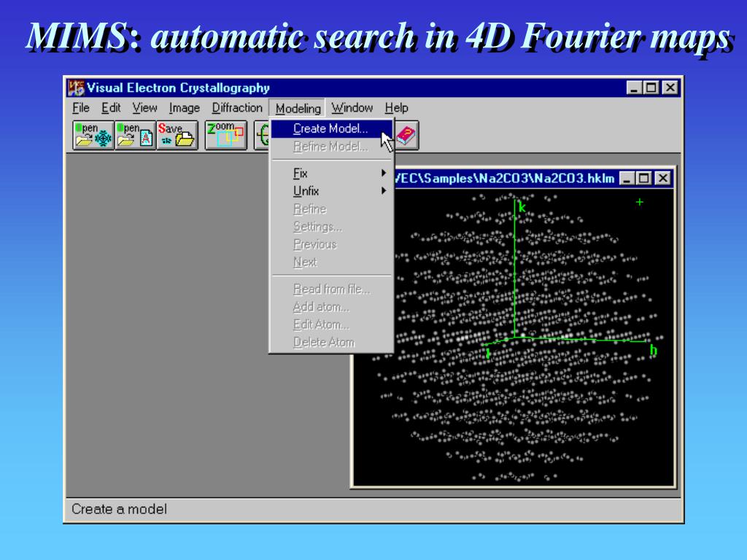This screenshot has width=747, height=560.
Task: Select the Zoom toolbar icon
Action: point(226,135)
